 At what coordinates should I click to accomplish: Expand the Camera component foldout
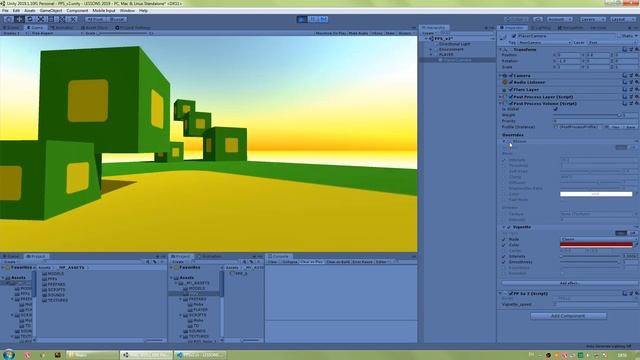[501, 76]
